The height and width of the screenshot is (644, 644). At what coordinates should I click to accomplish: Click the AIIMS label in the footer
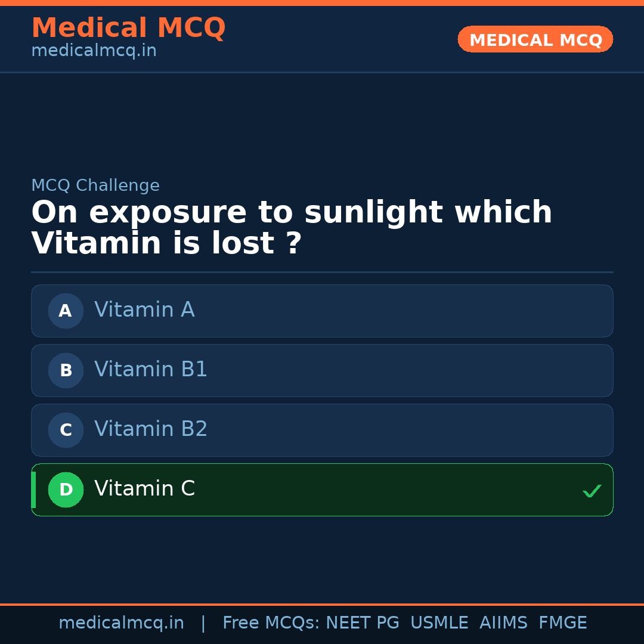pyautogui.click(x=504, y=623)
